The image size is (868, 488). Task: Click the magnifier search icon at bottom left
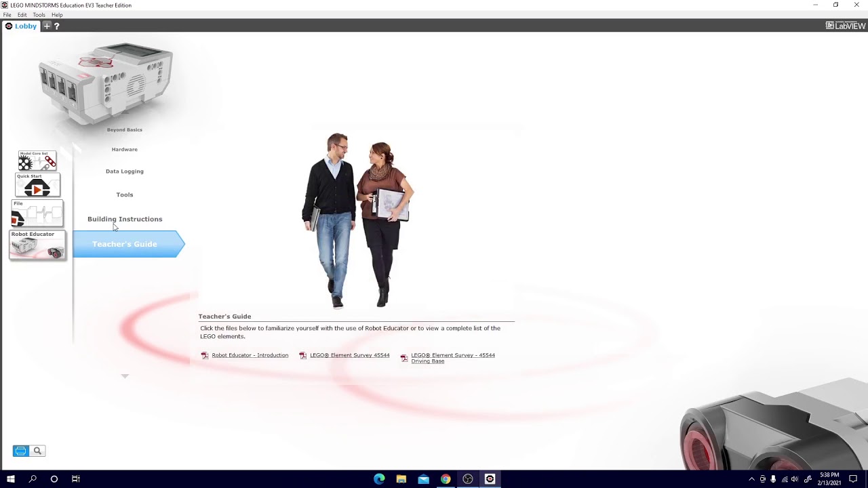coord(37,451)
